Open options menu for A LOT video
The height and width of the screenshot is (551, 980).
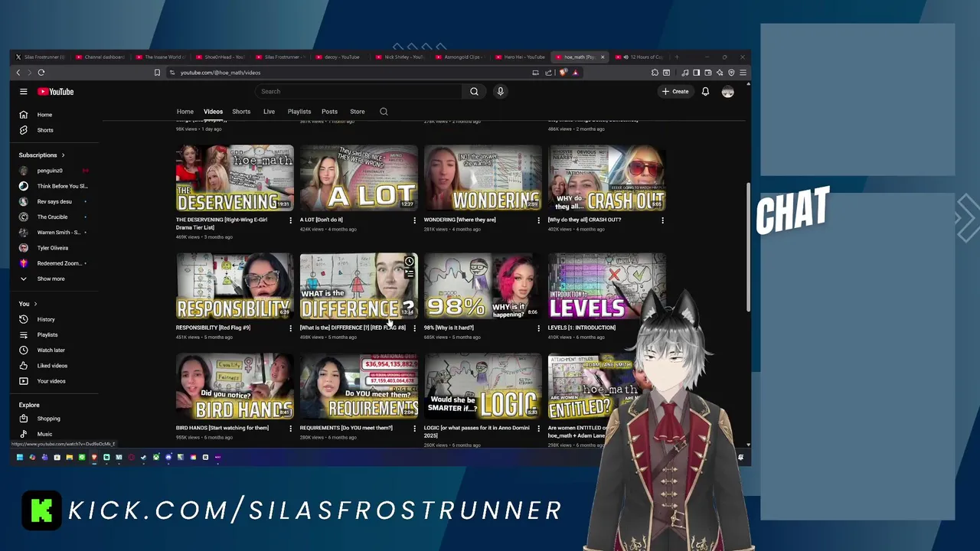pyautogui.click(x=414, y=220)
